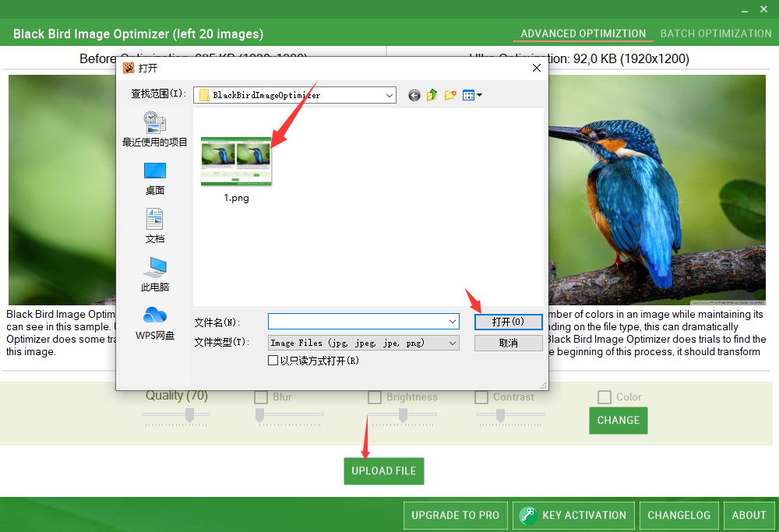Select 此电脑 in the places sidebar

pos(154,274)
